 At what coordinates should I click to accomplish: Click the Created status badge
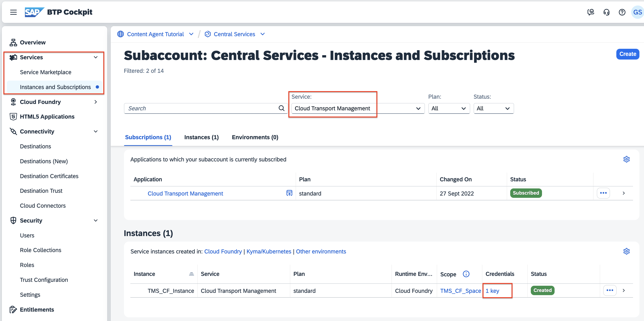click(x=542, y=290)
